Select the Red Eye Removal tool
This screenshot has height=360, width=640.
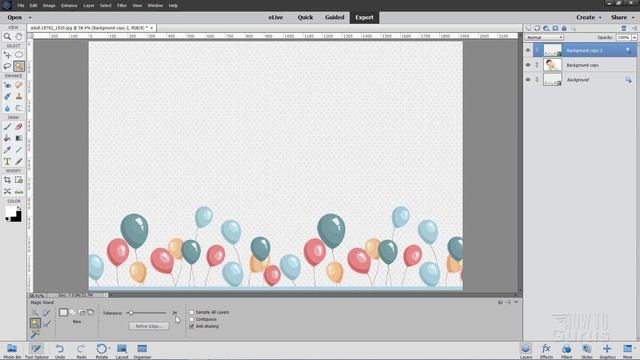click(x=7, y=85)
